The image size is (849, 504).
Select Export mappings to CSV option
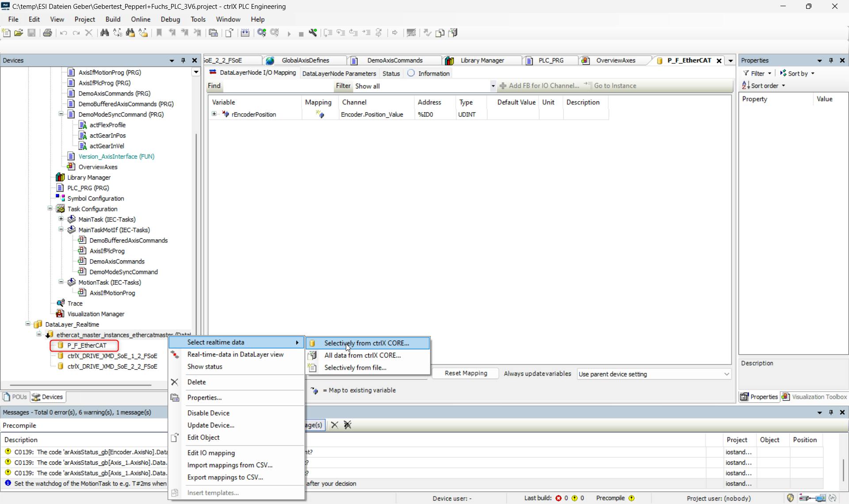[225, 477]
